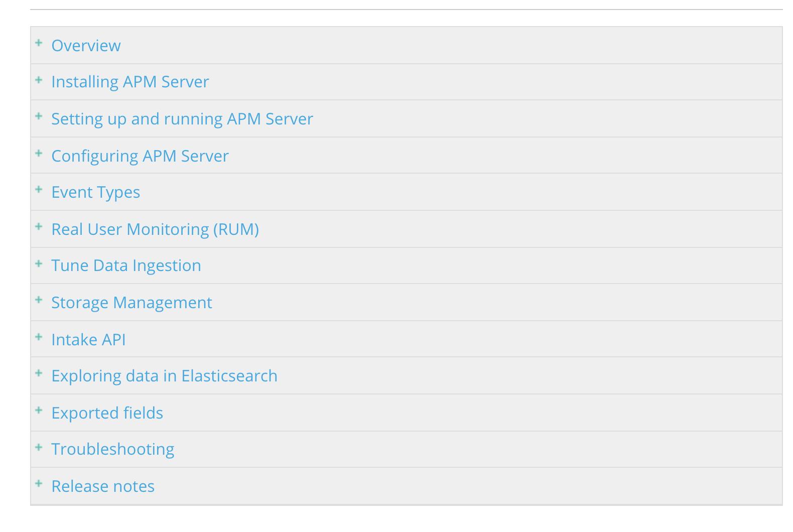Screen dimensions: 793x532
Task: Open the Storage Management link
Action: pyautogui.click(x=131, y=303)
